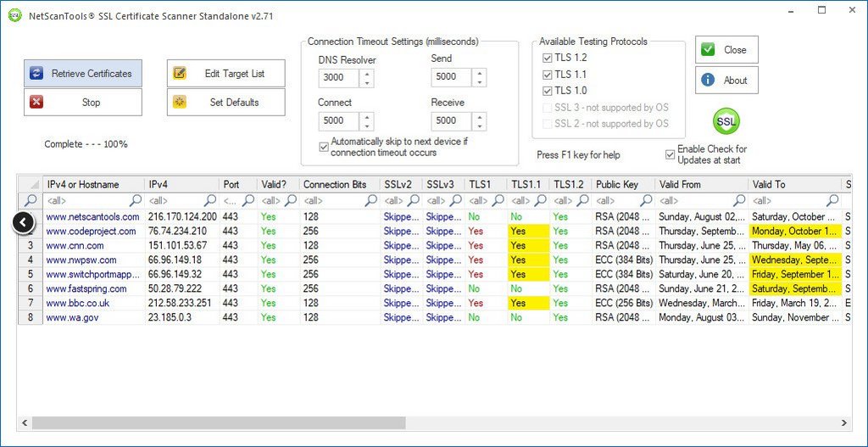Click the scrollbar left arrow
Screen dimensions: 868x447
[24, 422]
